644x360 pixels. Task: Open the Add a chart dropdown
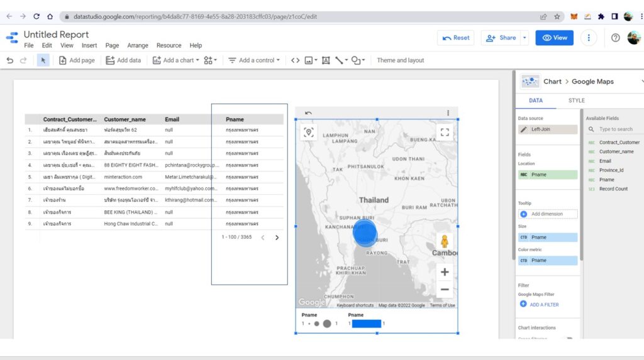tap(176, 60)
